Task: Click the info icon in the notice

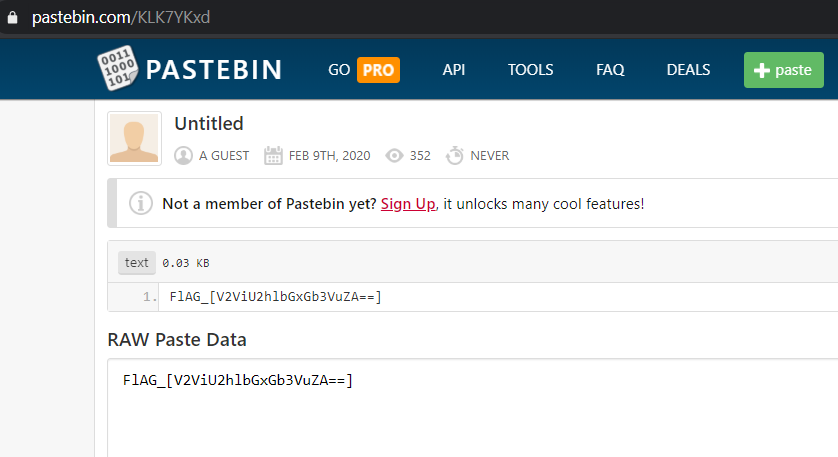Action: (141, 204)
